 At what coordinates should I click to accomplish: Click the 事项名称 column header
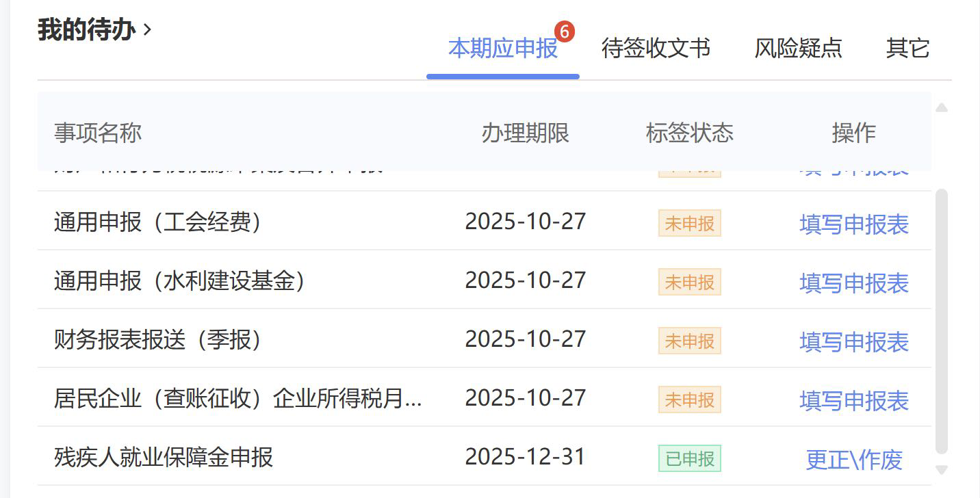(98, 133)
